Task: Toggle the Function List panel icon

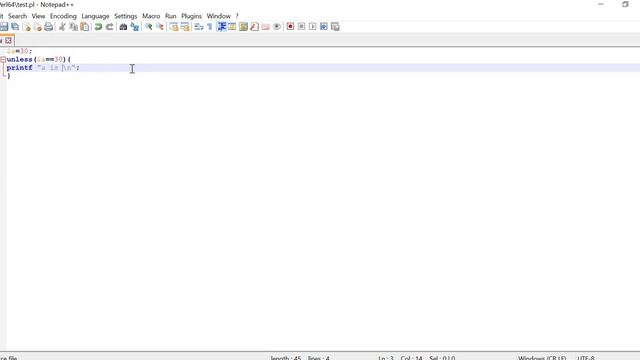Action: point(254,27)
